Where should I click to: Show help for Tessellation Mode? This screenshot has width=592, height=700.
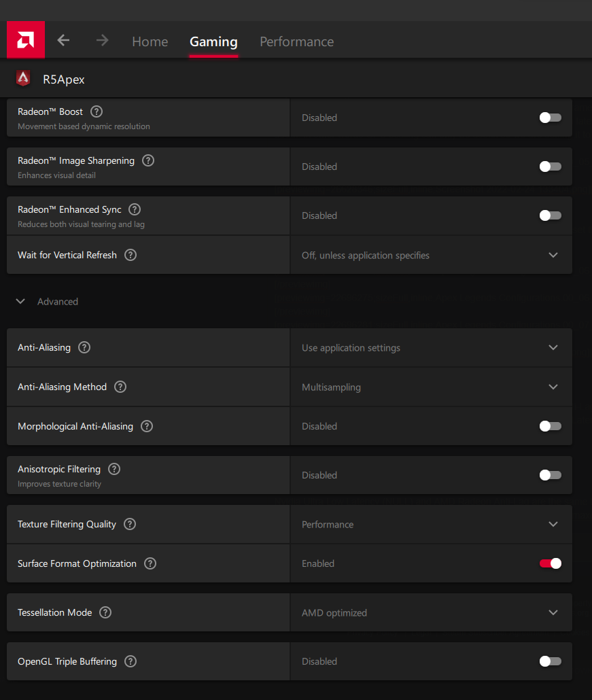pyautogui.click(x=105, y=612)
